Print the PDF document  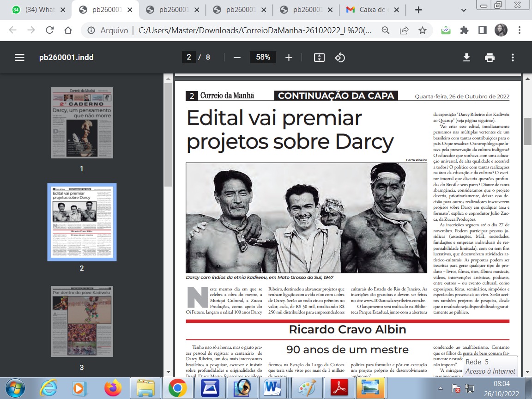pos(490,57)
